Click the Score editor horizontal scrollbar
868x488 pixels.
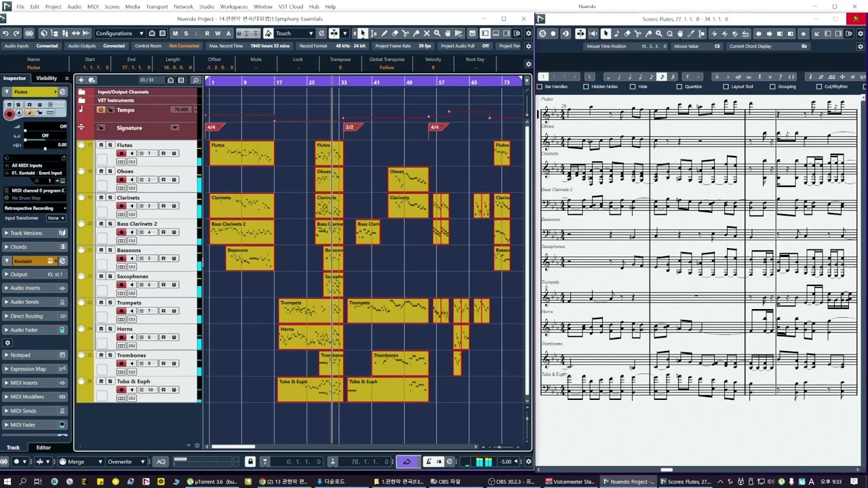(x=667, y=470)
